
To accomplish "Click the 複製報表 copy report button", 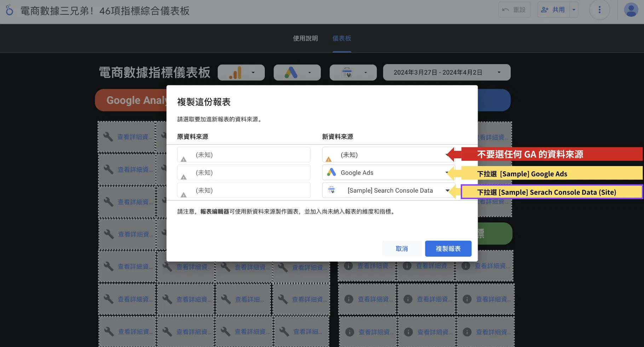I will [448, 249].
